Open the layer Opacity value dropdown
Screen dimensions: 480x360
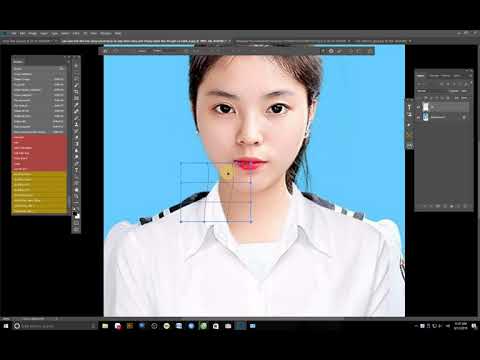[465, 91]
